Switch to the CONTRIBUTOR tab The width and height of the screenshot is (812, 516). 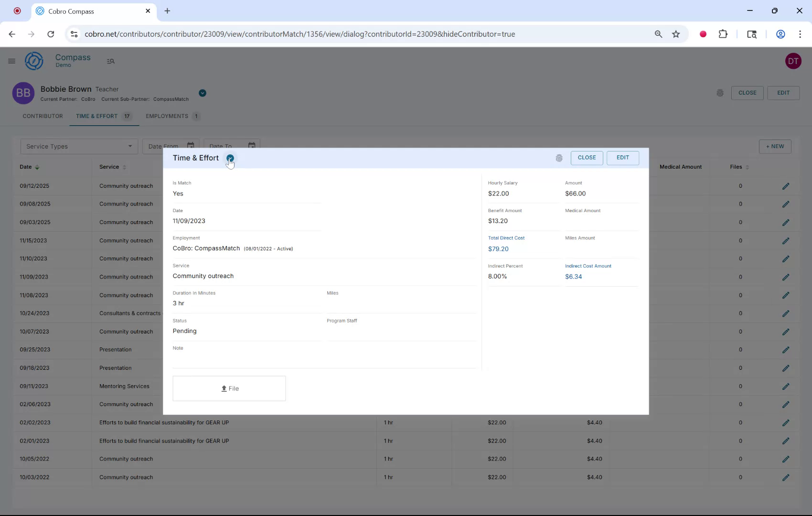coord(43,116)
